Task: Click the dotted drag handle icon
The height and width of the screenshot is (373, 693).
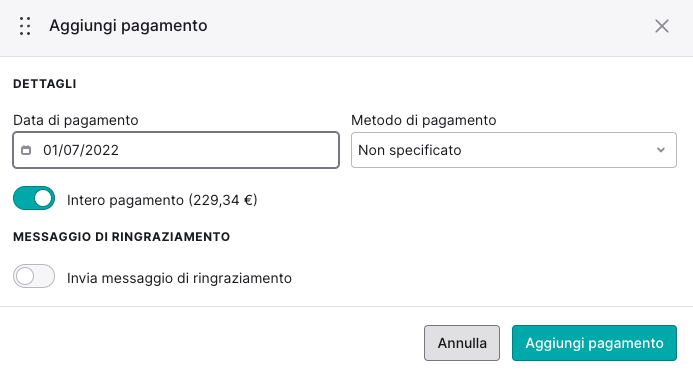Action: [x=25, y=26]
